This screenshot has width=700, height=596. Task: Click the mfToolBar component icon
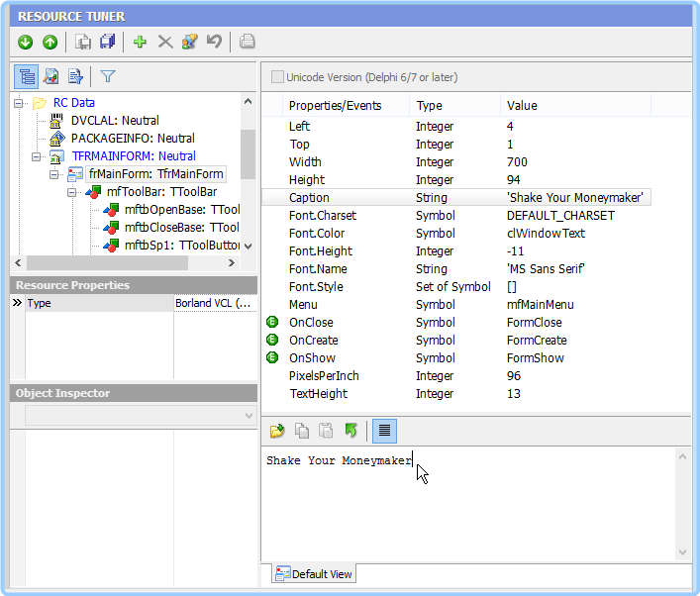tap(93, 192)
